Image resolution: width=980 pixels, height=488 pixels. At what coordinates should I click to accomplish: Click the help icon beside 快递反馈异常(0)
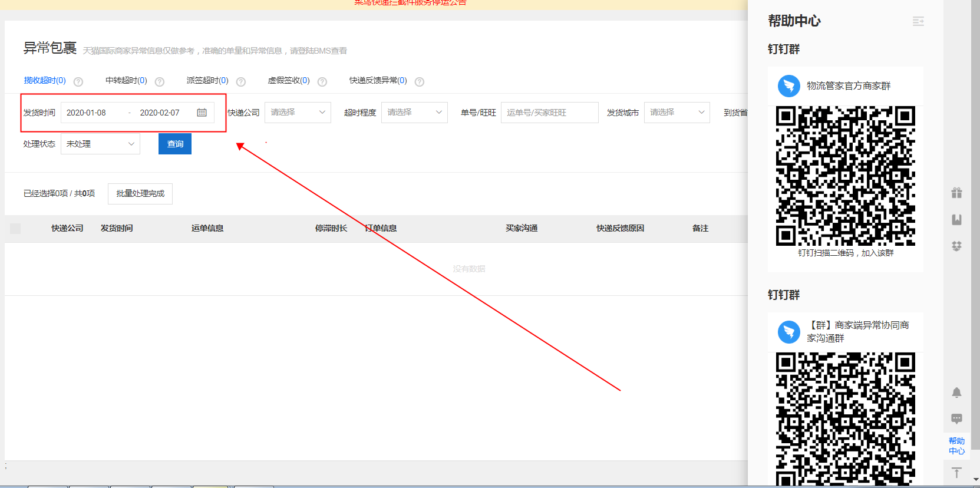[x=419, y=82]
